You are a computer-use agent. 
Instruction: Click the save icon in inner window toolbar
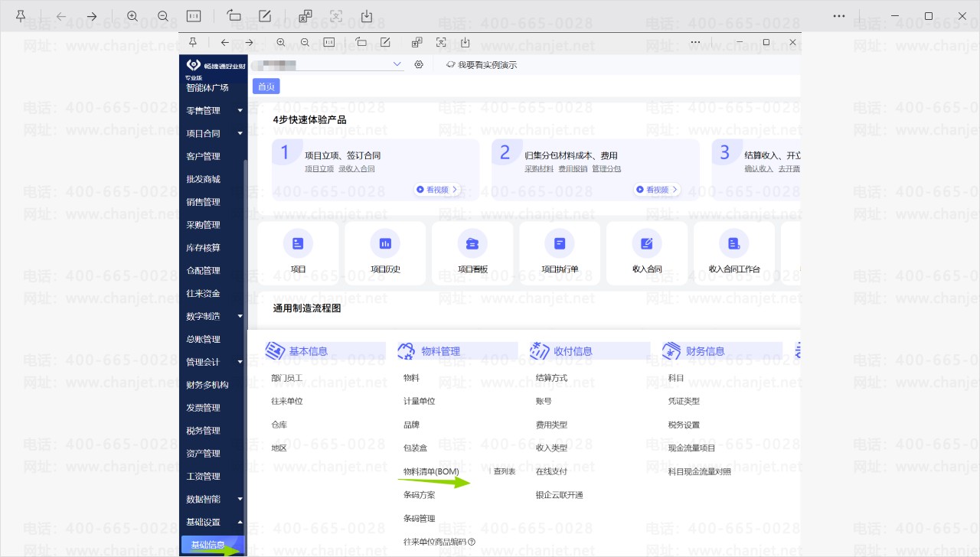click(x=465, y=42)
